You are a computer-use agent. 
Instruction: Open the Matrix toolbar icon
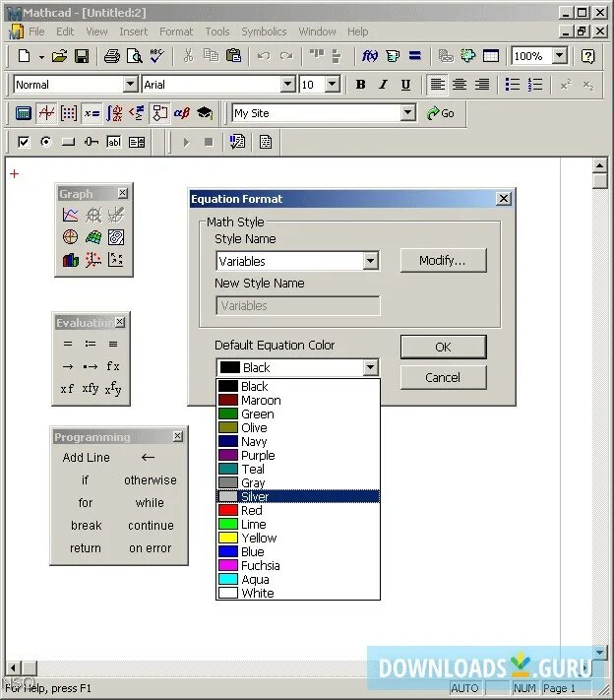(69, 113)
